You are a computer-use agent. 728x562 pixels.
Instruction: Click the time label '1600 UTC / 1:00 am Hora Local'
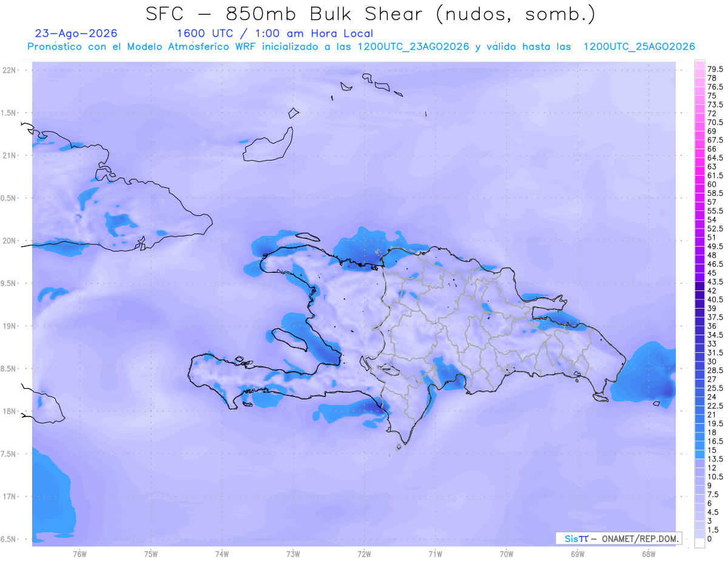275,33
